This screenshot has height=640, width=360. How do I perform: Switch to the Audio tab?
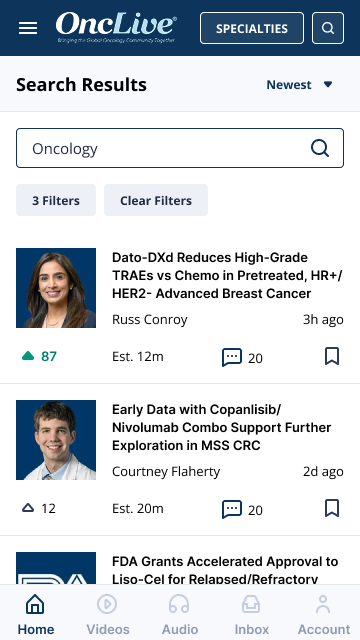[x=180, y=612]
